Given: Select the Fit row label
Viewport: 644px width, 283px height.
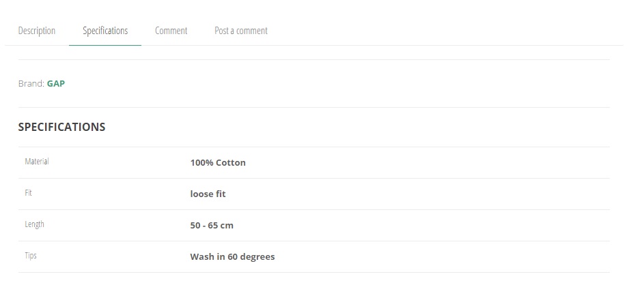Looking at the screenshot, I should coord(28,193).
